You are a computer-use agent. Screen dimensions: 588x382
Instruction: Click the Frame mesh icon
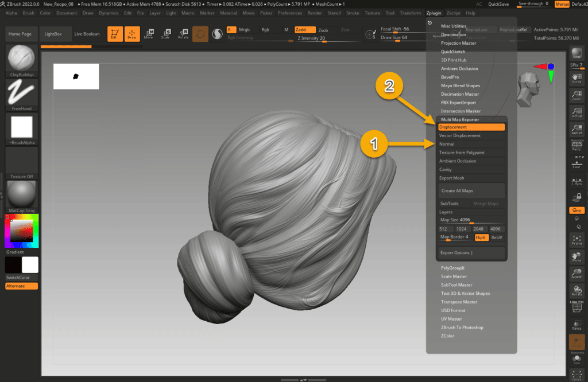(577, 240)
